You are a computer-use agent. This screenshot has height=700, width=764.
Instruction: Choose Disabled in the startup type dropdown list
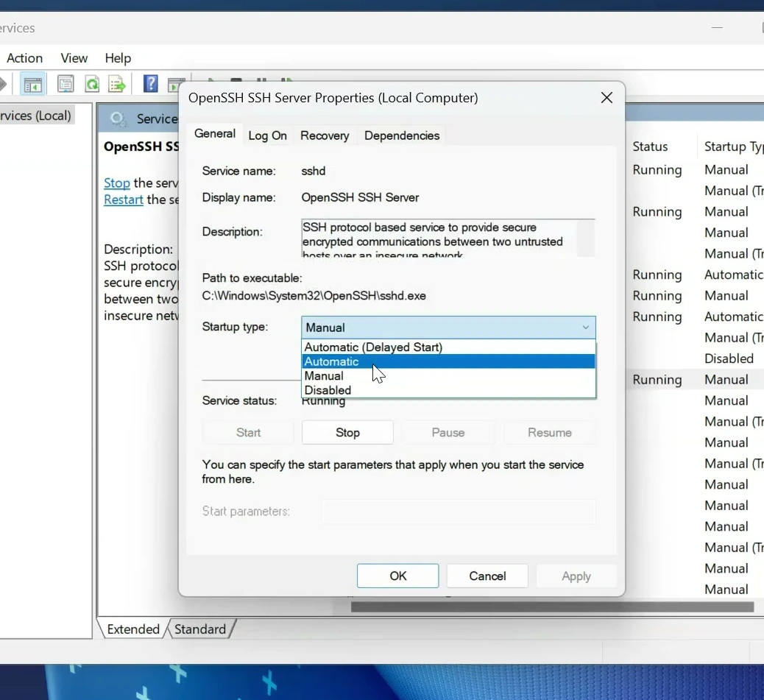click(x=448, y=390)
